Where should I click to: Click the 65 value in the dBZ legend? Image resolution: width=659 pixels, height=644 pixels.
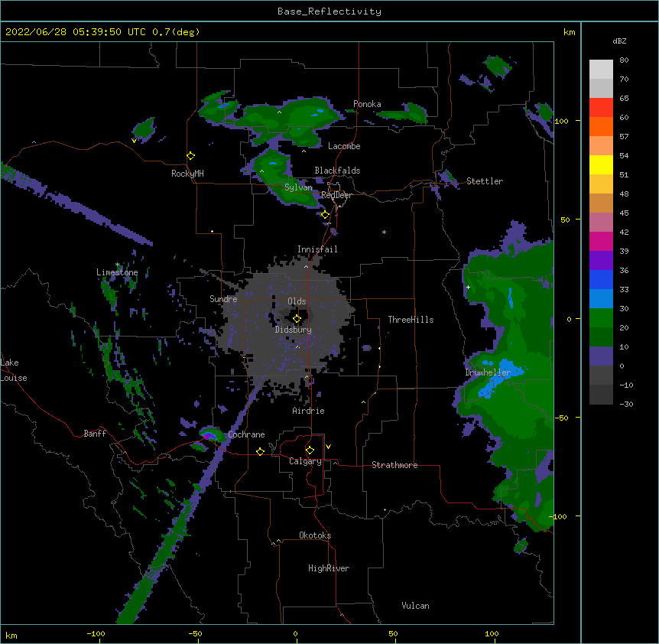coord(624,99)
